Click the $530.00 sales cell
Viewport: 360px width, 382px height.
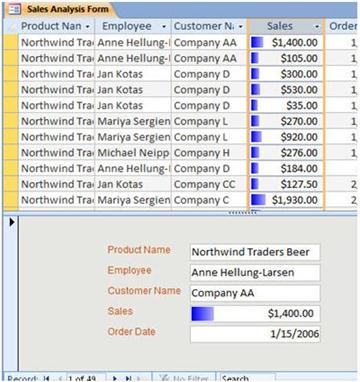point(286,90)
